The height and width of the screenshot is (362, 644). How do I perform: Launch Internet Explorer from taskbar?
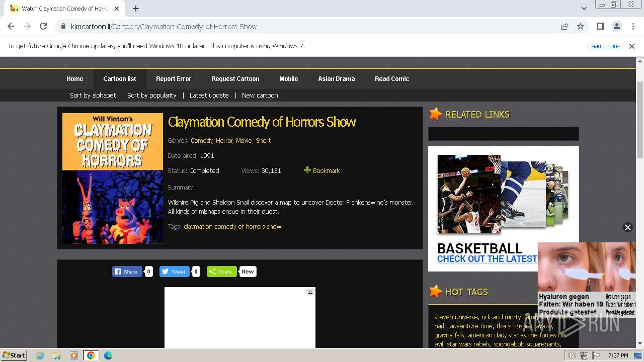pyautogui.click(x=40, y=355)
